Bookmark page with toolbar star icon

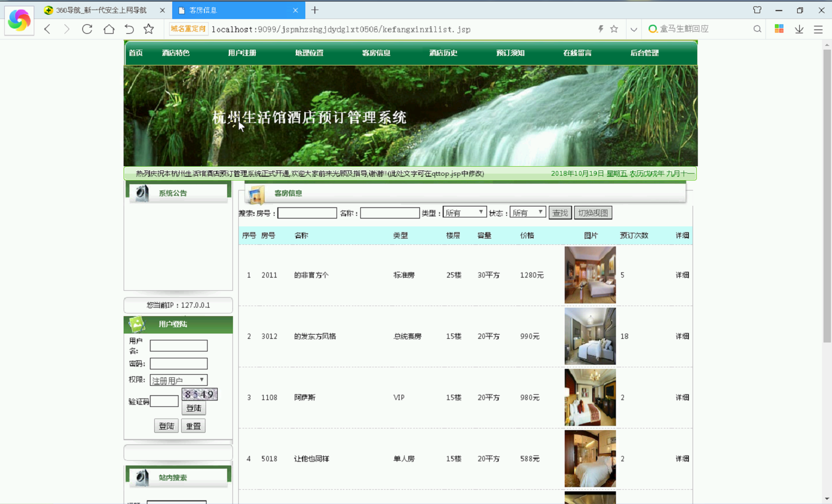(x=149, y=29)
